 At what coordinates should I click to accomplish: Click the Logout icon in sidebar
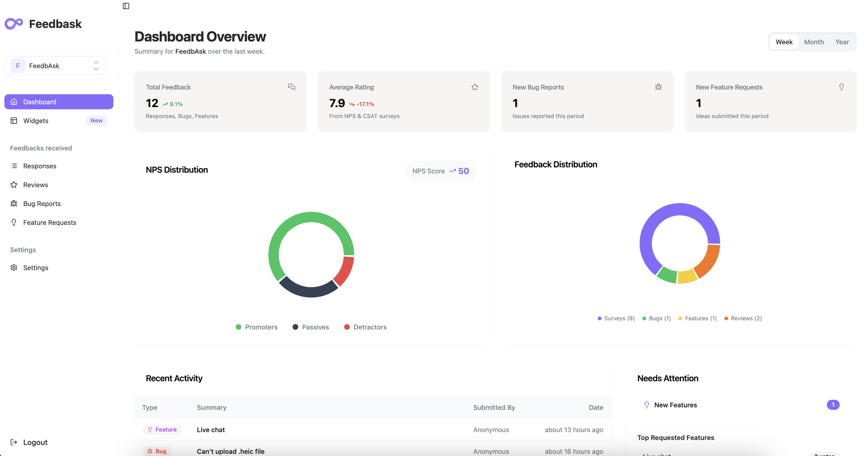point(14,442)
